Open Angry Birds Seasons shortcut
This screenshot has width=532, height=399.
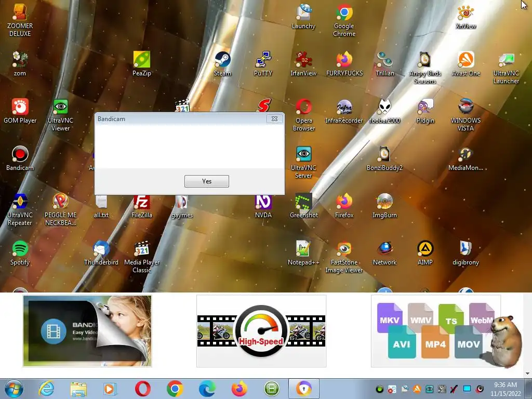[425, 68]
